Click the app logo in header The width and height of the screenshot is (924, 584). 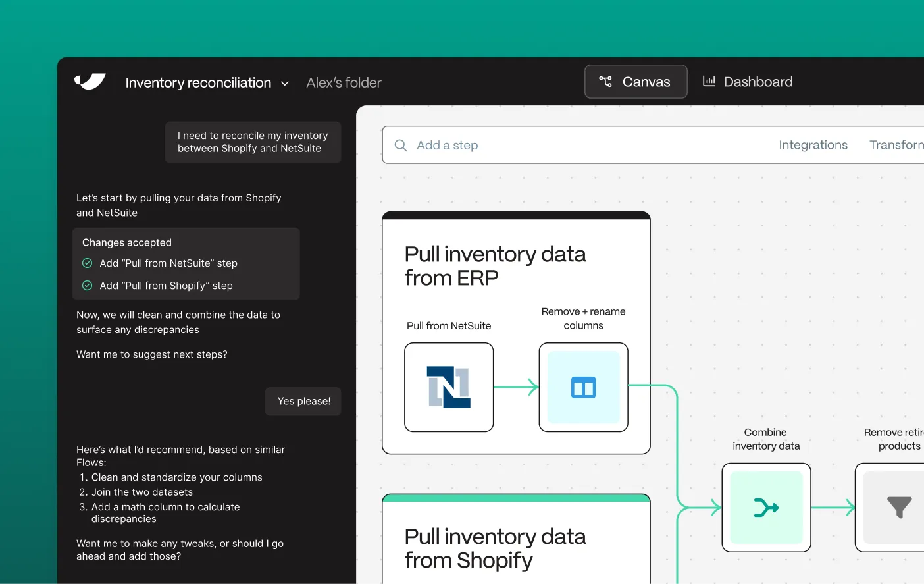pyautogui.click(x=90, y=82)
